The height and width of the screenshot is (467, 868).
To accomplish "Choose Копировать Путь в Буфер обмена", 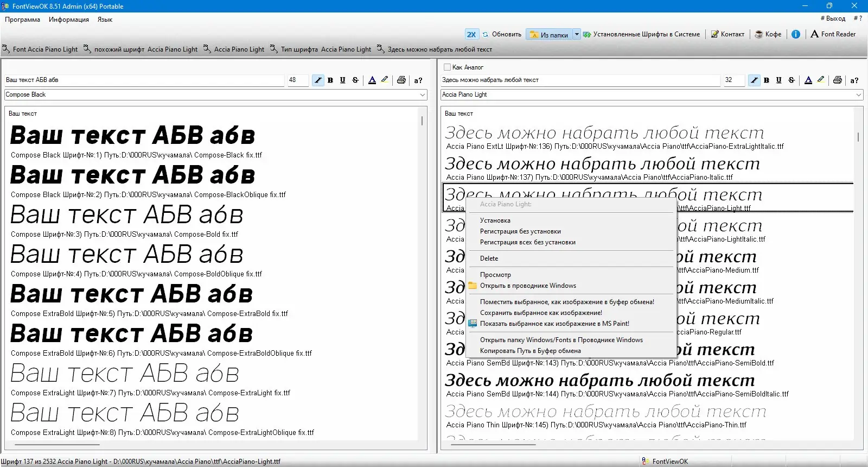I will 570,351.
